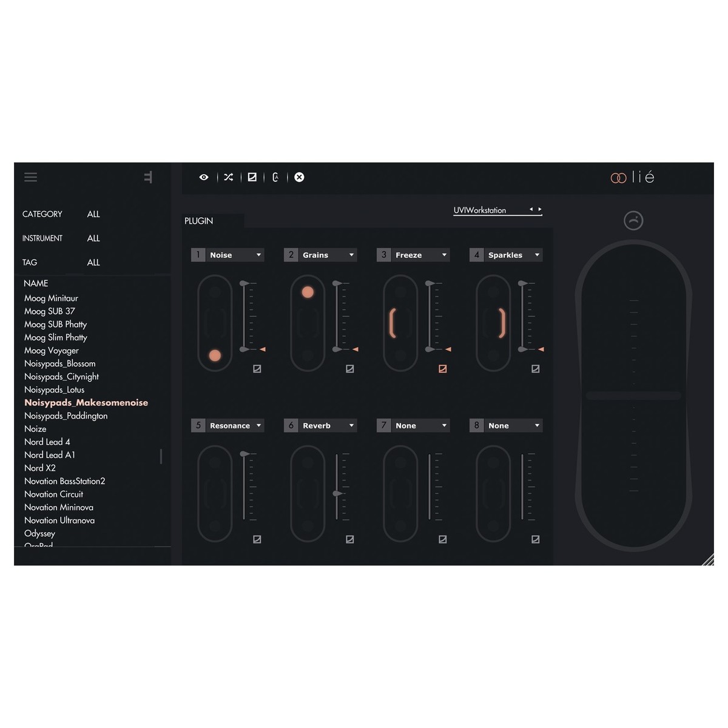Toggle the checkbox under Resonance slot
The height and width of the screenshot is (728, 728).
pyautogui.click(x=257, y=539)
